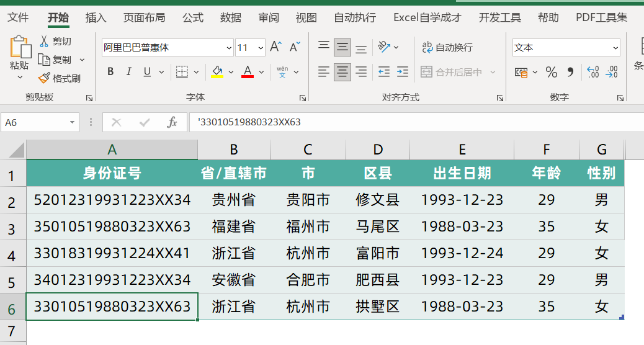Open the font color dropdown arrow

pyautogui.click(x=262, y=72)
